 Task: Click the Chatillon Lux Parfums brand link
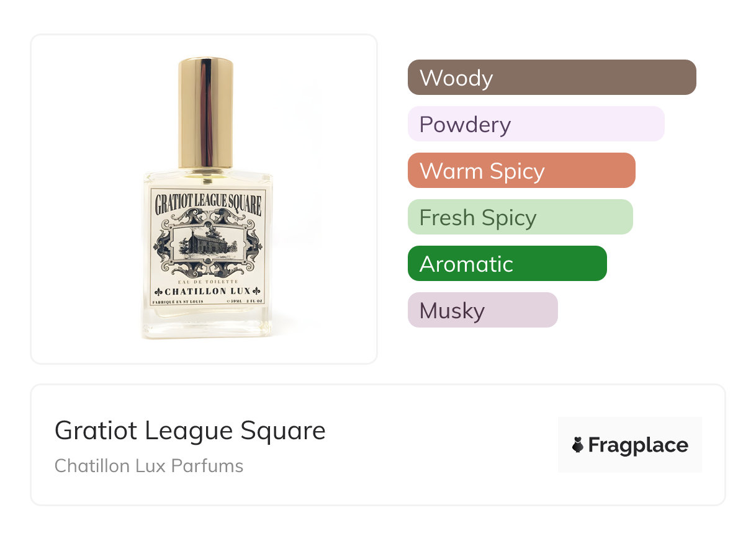click(149, 466)
